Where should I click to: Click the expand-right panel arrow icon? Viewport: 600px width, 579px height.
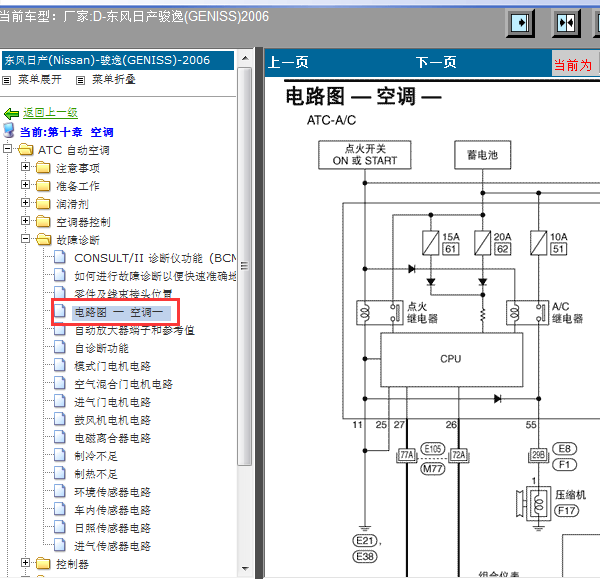coord(520,23)
